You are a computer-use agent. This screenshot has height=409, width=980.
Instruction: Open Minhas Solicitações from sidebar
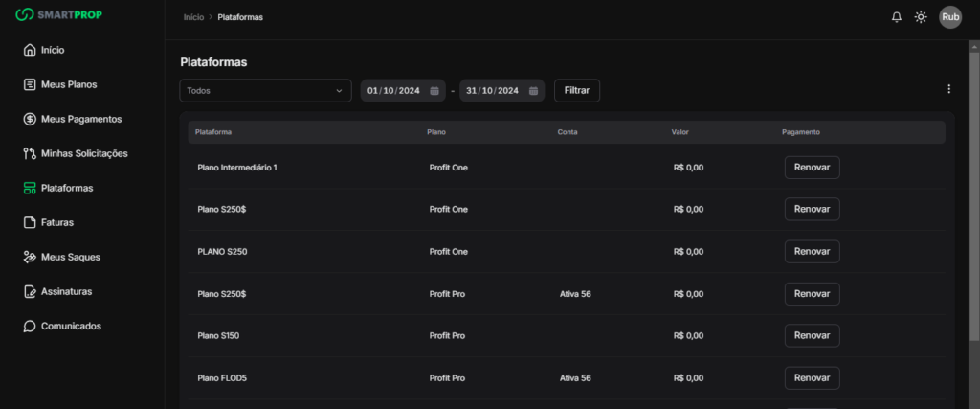pyautogui.click(x=83, y=153)
